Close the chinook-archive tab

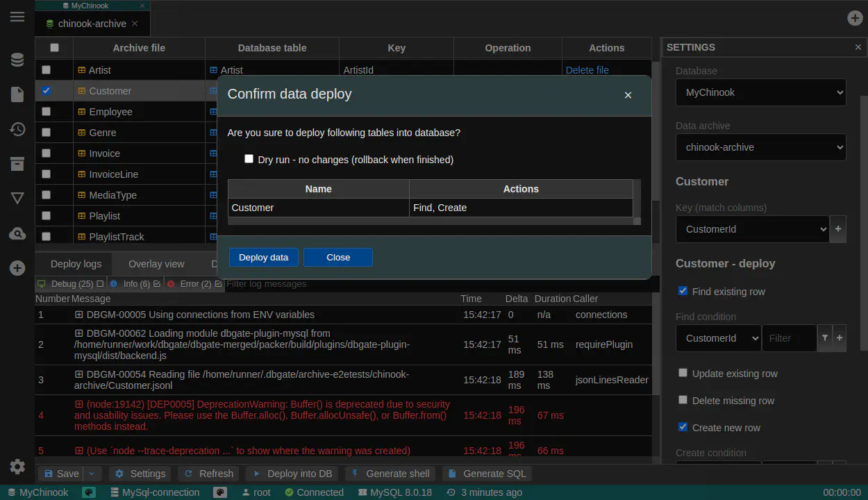(x=135, y=24)
